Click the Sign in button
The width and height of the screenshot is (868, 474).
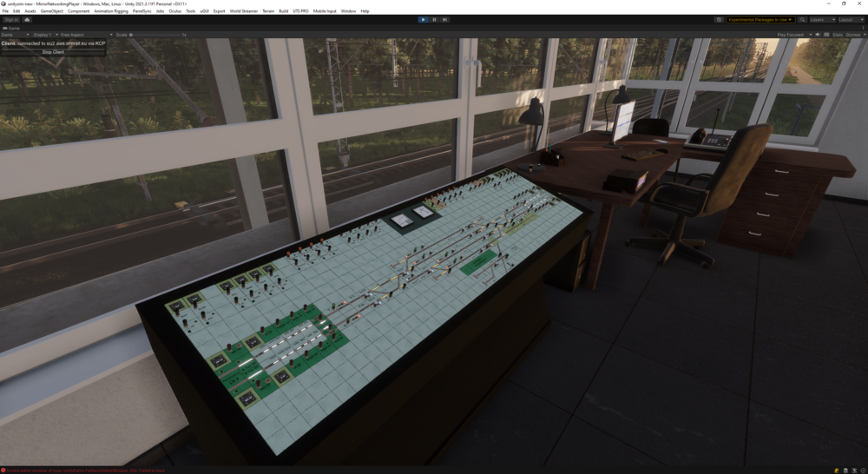(11, 19)
